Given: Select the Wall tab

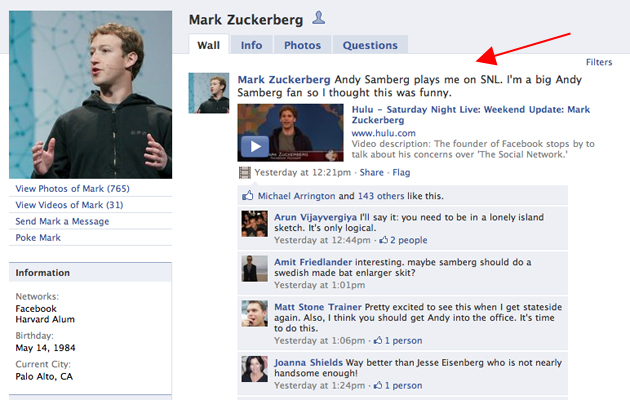Looking at the screenshot, I should tap(209, 45).
